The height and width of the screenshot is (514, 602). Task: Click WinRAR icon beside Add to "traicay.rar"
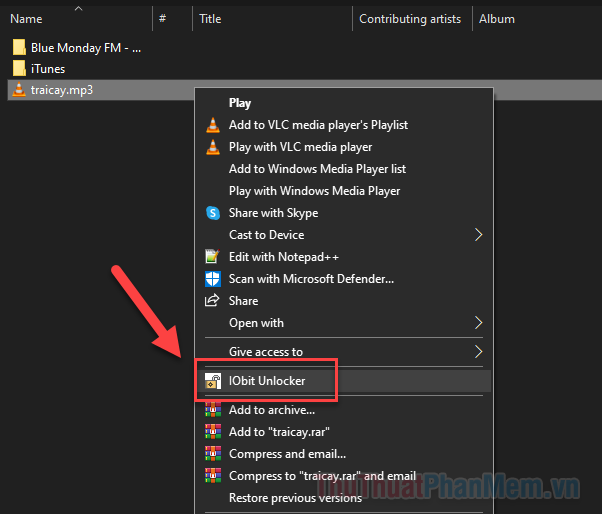coord(213,432)
